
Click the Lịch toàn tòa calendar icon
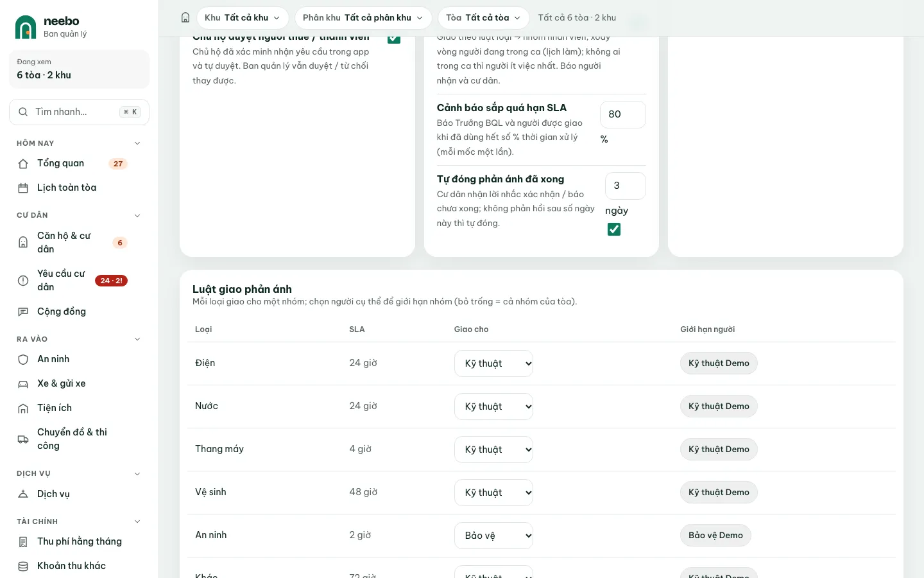[23, 188]
